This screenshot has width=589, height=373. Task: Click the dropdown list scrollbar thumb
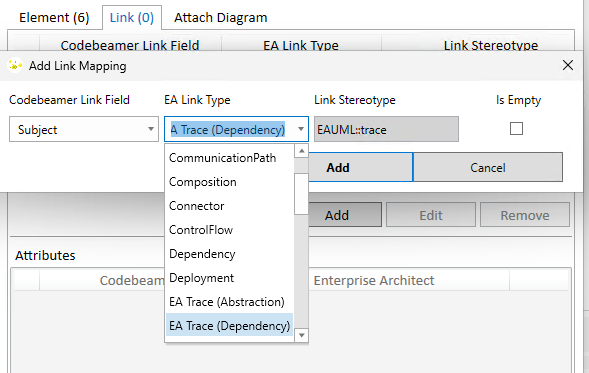click(301, 194)
